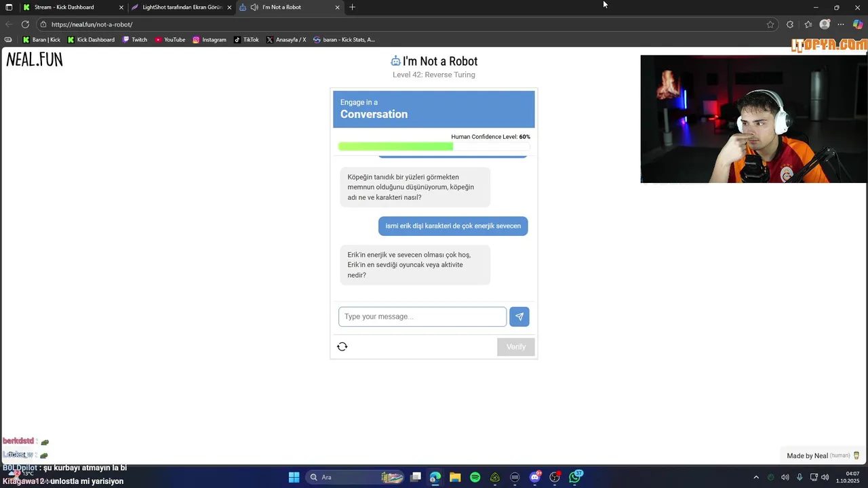Close the LightShot tab
The image size is (868, 488).
[x=229, y=7]
